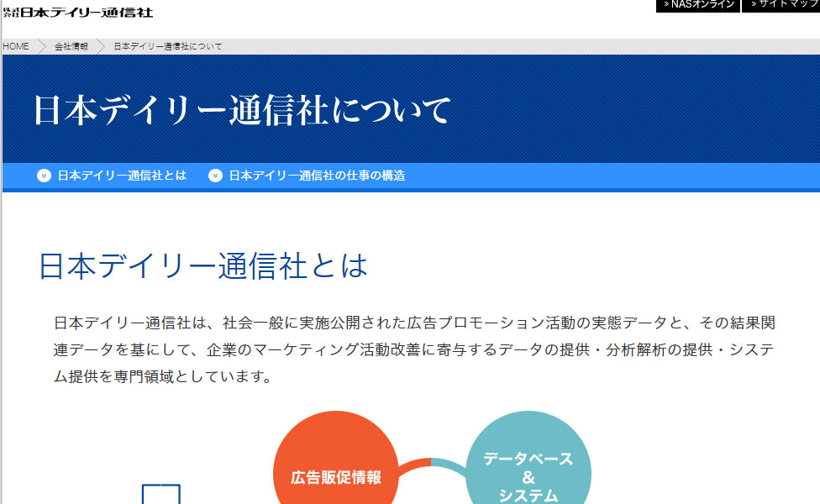Screen dimensions: 820x504
Task: Click the down-arrow icon beside 仕事の構造
Action: click(215, 176)
